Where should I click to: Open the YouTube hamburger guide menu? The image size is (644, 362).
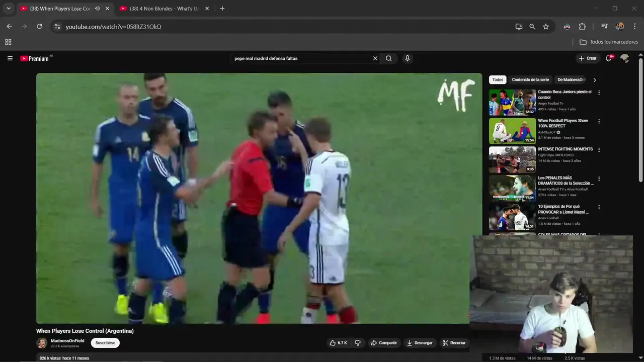pyautogui.click(x=10, y=58)
